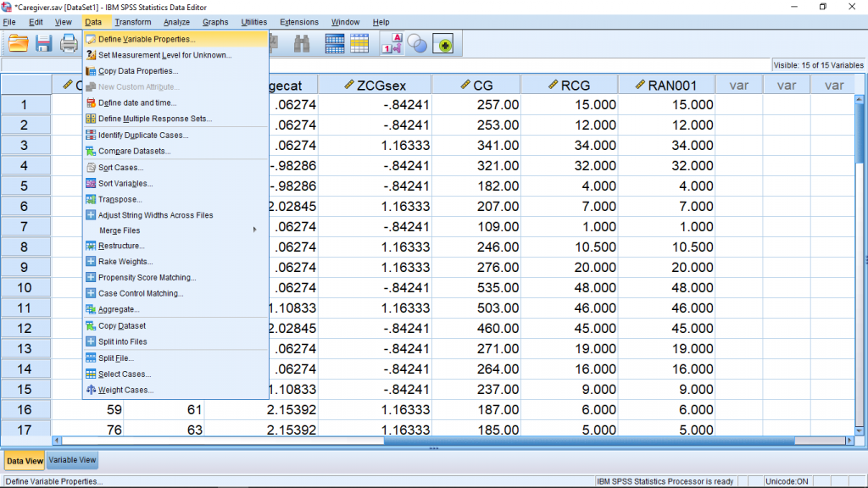868x488 pixels.
Task: Click the Data View tab
Action: 24,461
